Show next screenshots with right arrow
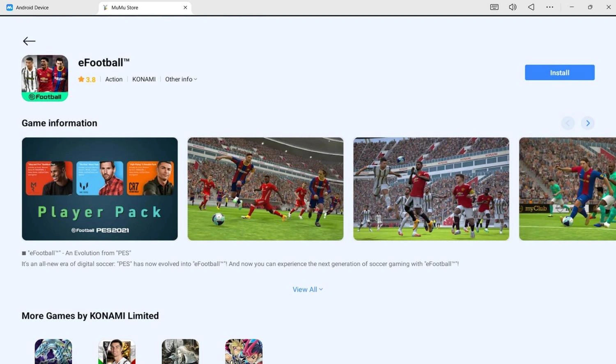This screenshot has height=364, width=616. (588, 123)
